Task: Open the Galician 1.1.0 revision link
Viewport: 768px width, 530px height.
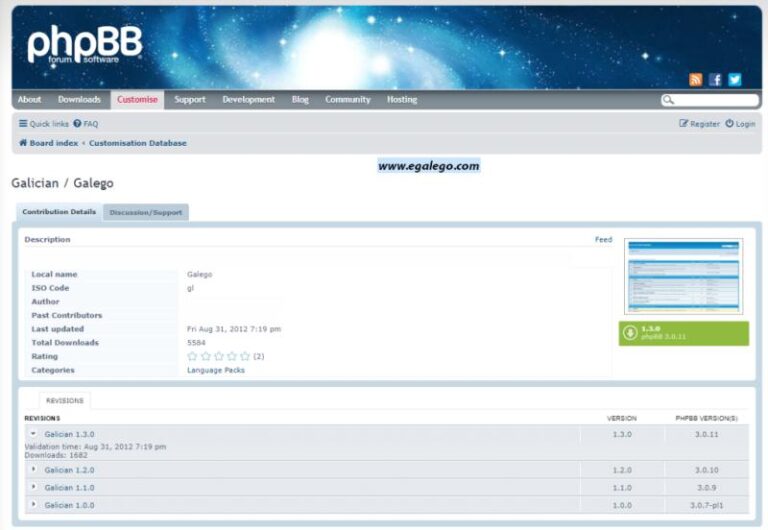Action: coord(70,487)
